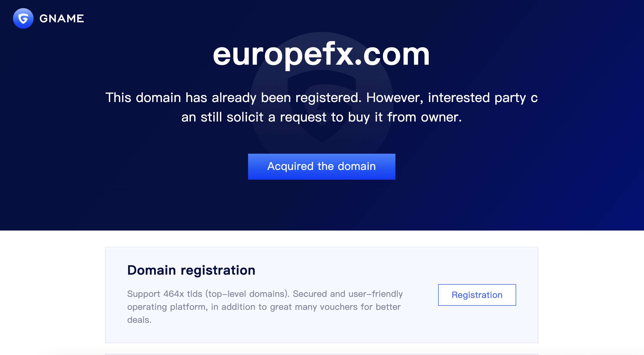Click the line starting "operating platform"

264,307
